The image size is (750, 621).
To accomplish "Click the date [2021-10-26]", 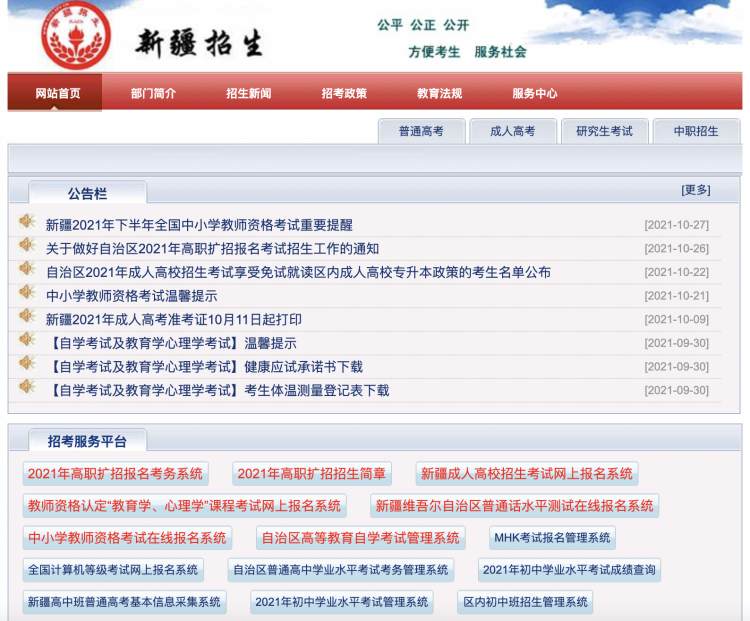I will 676,249.
